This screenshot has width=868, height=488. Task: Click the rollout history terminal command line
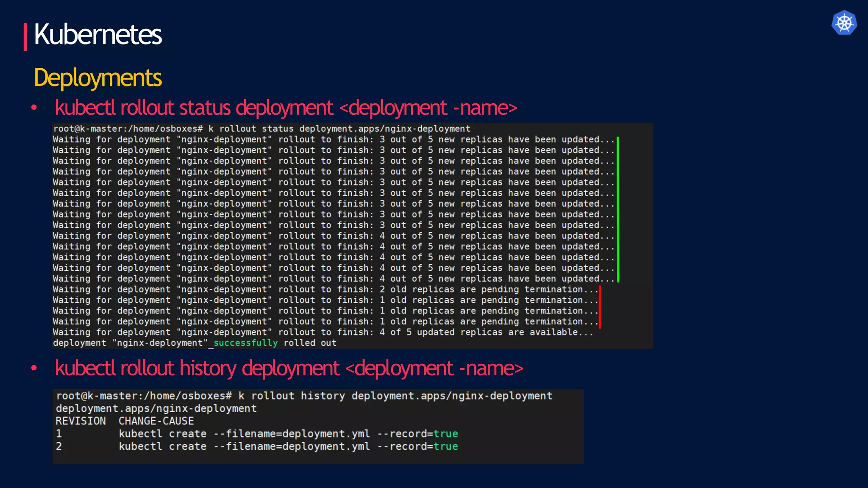(304, 396)
